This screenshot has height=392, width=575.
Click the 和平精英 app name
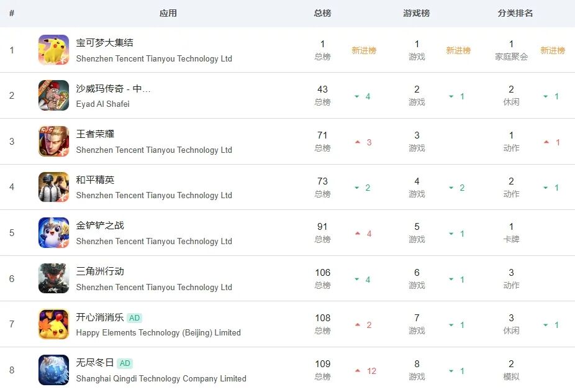(95, 180)
